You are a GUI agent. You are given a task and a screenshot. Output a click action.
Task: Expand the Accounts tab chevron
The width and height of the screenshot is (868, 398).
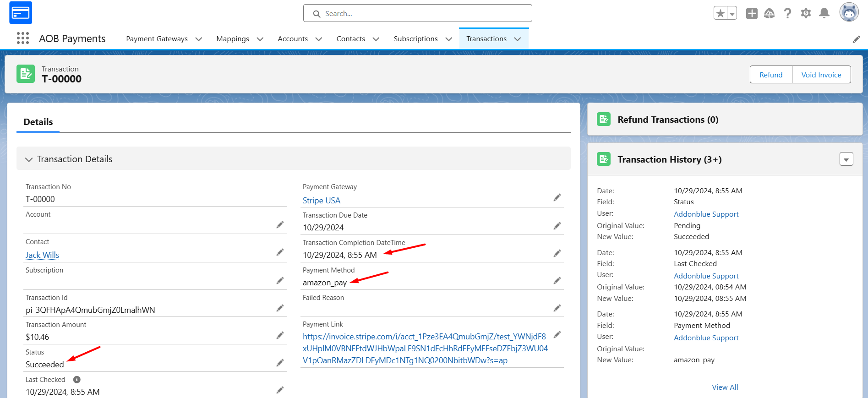(x=319, y=39)
